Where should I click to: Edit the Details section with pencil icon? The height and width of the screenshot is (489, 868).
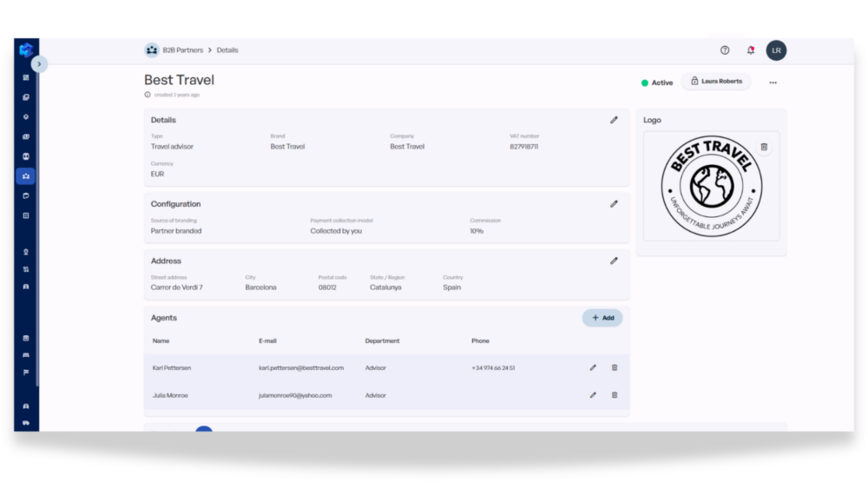point(614,120)
